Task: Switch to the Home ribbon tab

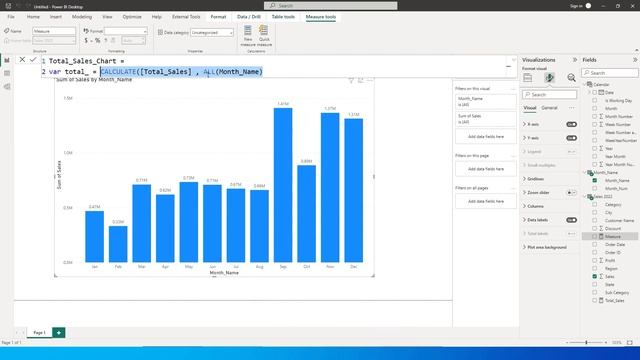Action: click(x=33, y=17)
